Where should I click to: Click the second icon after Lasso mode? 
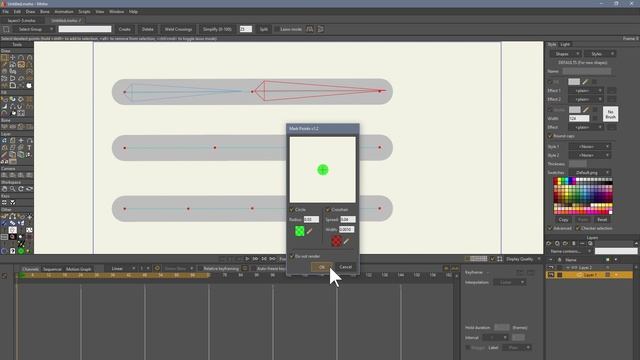pos(320,29)
